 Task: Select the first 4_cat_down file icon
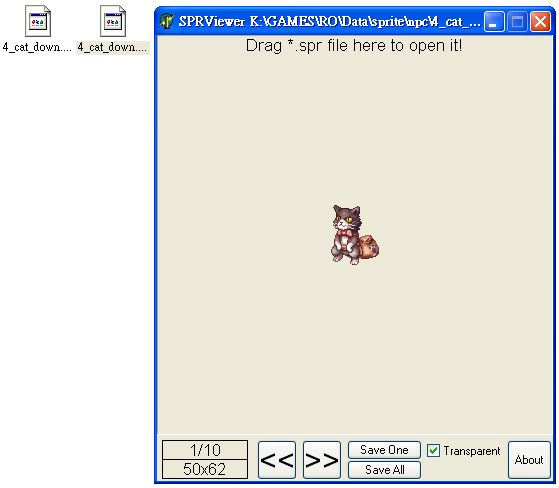pos(38,21)
